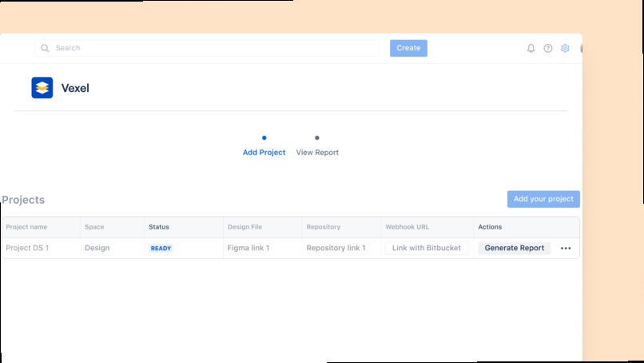Screen dimensions: 644x363
Task: Click the Add your project button
Action: [x=543, y=199]
